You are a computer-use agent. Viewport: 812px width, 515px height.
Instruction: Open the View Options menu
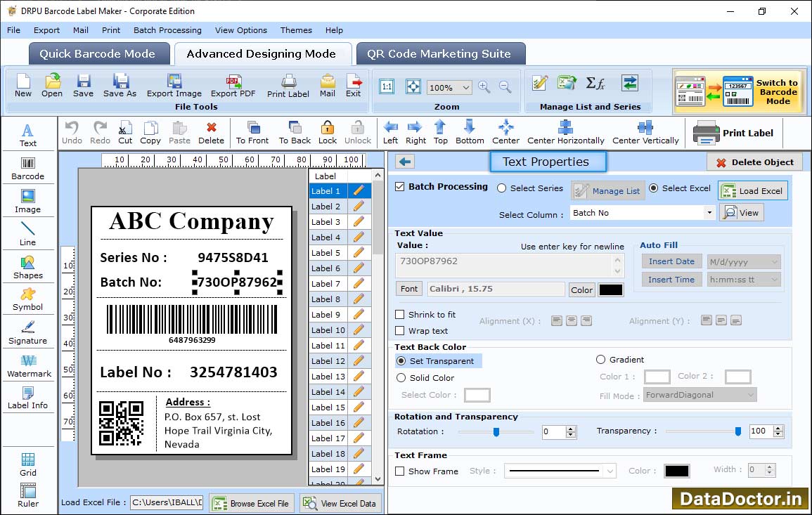(241, 30)
